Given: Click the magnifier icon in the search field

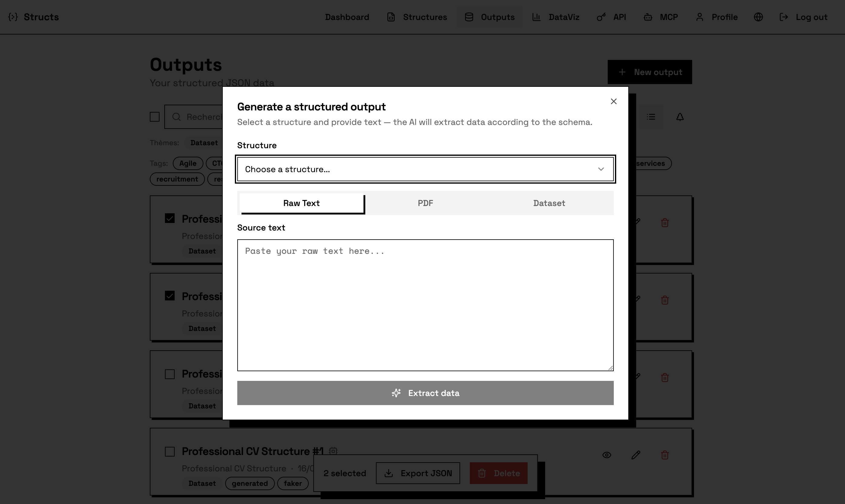Looking at the screenshot, I should pos(176,117).
